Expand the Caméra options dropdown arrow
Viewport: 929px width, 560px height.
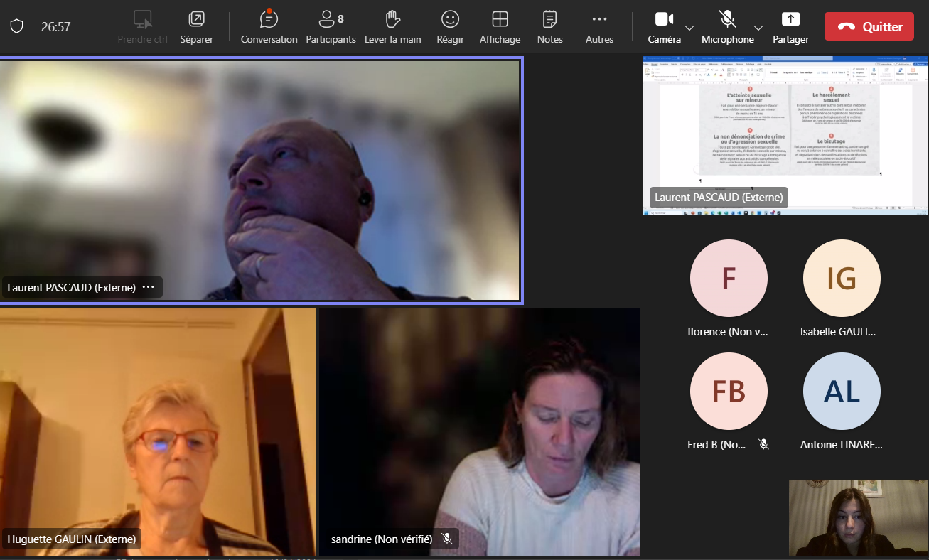coord(689,28)
